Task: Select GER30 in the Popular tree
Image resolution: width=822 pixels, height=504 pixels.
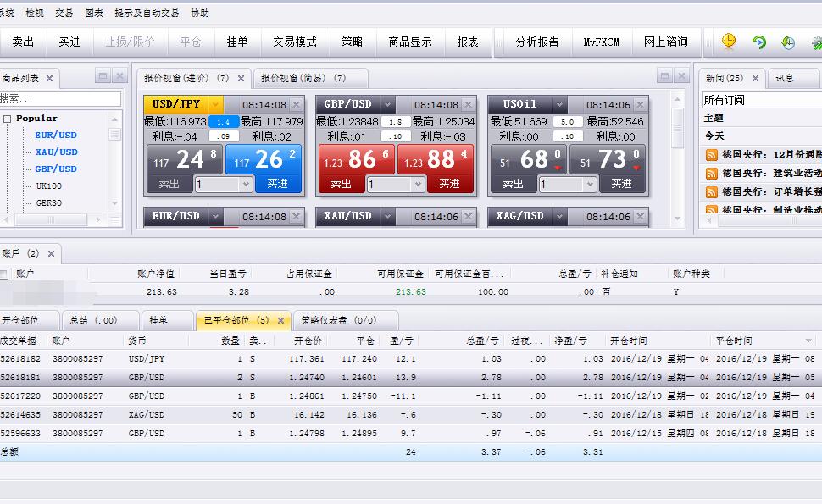Action: 49,202
